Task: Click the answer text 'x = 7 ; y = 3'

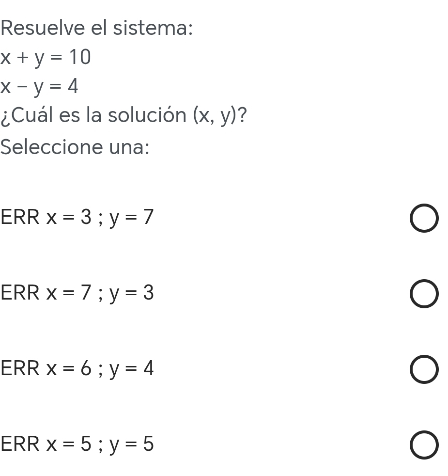Action: tap(100, 293)
